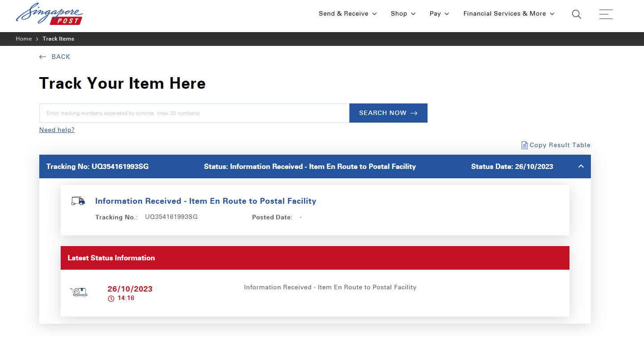Click the Track Items breadcrumb
644x337 pixels.
click(58, 39)
